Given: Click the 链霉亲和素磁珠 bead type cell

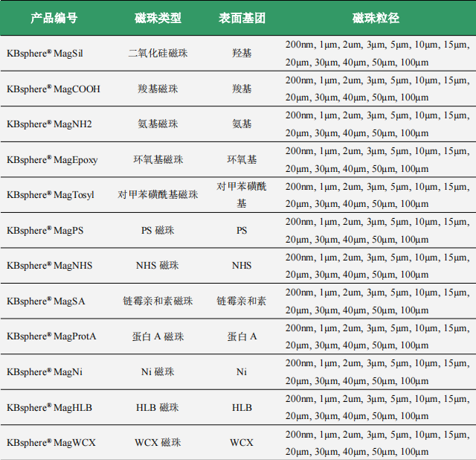Looking at the screenshot, I should (x=158, y=301).
